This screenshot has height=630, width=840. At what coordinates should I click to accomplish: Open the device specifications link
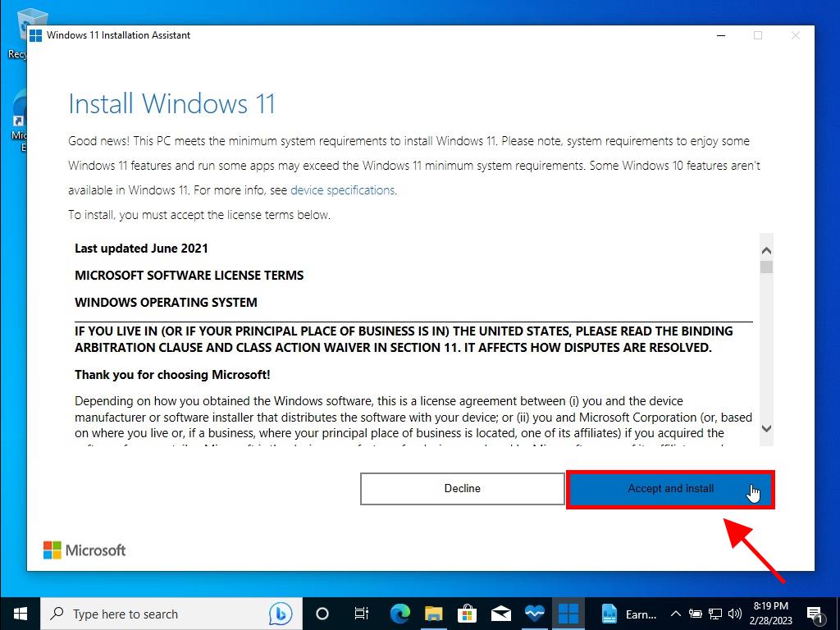[x=342, y=190]
